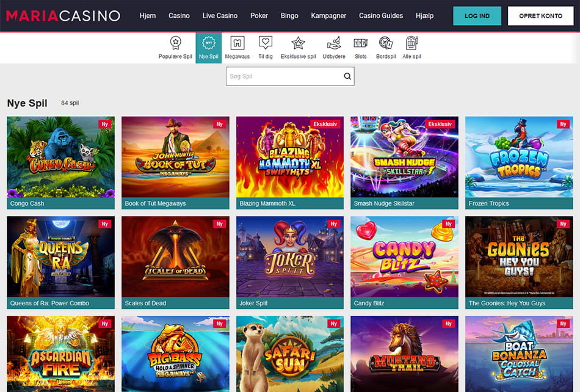Open the Kampagner menu item
Viewport: 580px width, 392px height.
328,15
